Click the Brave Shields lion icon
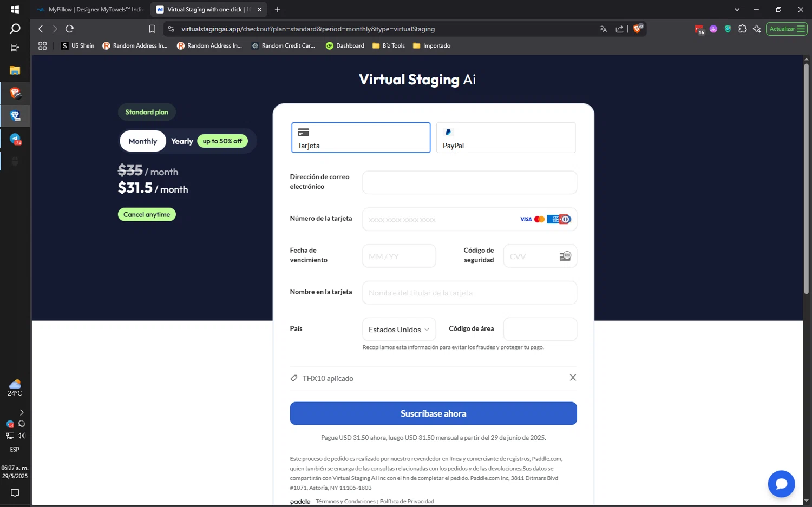812x507 pixels. [x=638, y=29]
